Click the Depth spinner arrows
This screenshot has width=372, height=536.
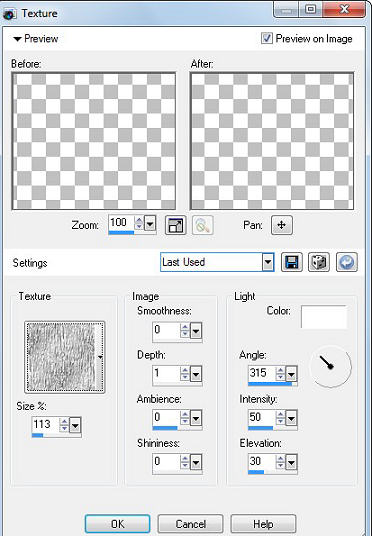click(185, 374)
